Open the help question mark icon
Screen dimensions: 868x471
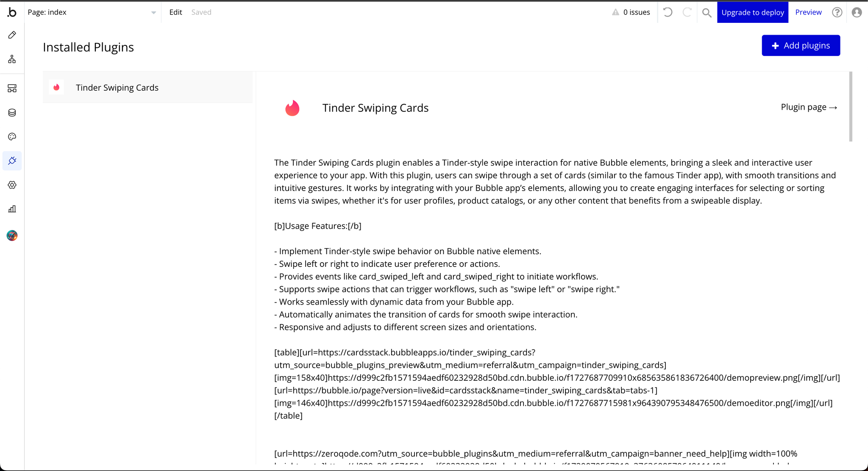pos(837,12)
